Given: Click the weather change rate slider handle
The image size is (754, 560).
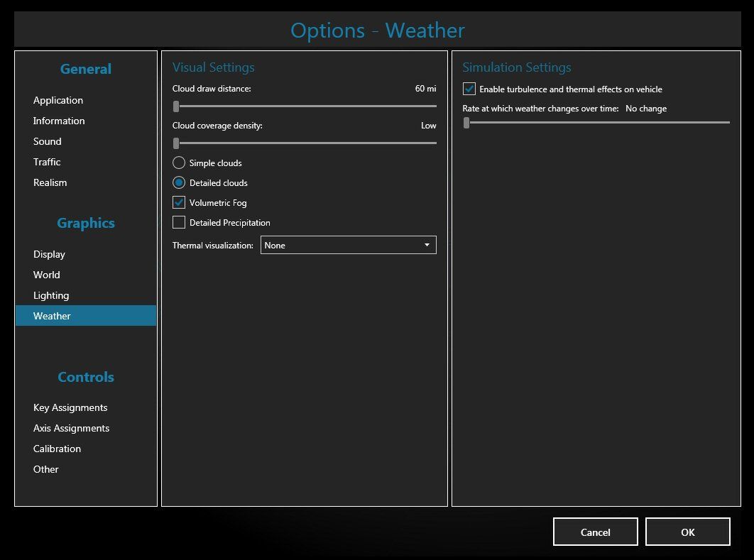Looking at the screenshot, I should coord(466,123).
